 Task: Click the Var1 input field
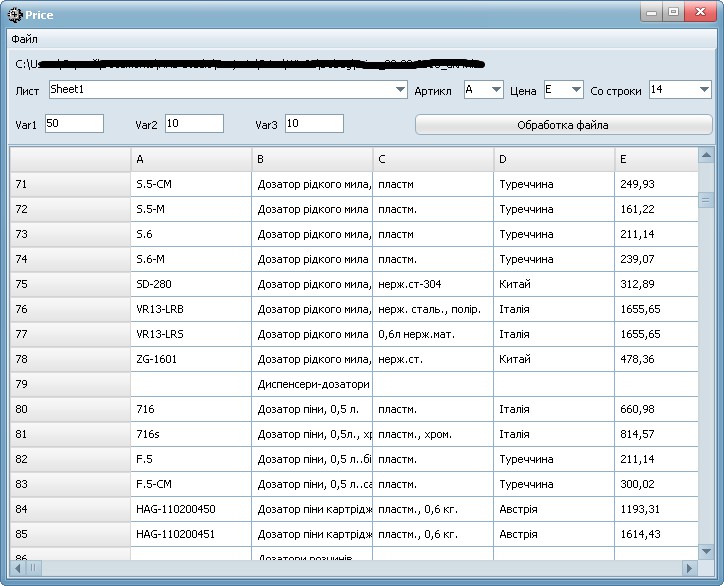coord(74,124)
